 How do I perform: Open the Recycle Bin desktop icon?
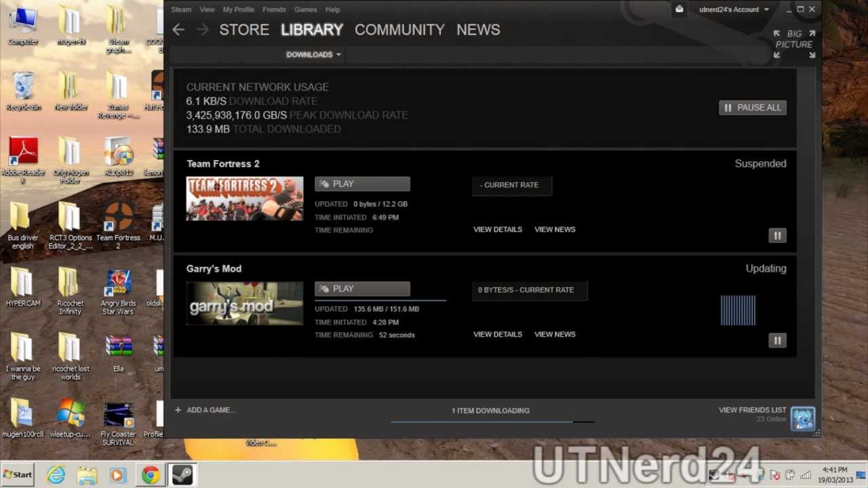click(x=24, y=91)
